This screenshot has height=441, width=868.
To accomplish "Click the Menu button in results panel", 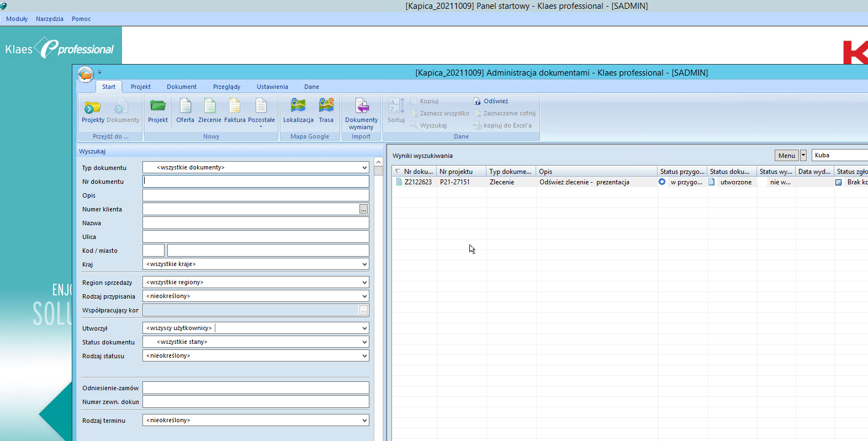I will (x=786, y=156).
